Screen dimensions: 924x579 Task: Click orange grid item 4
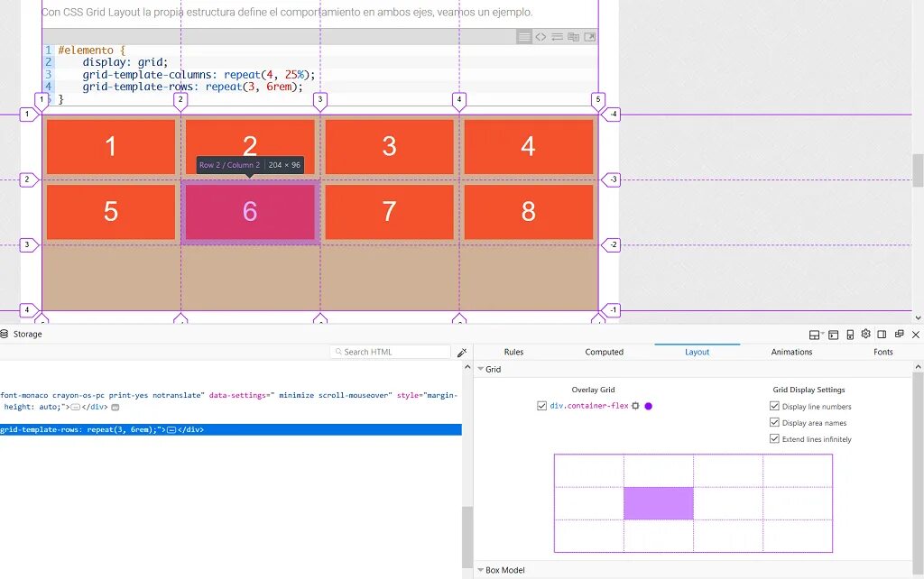coord(529,147)
